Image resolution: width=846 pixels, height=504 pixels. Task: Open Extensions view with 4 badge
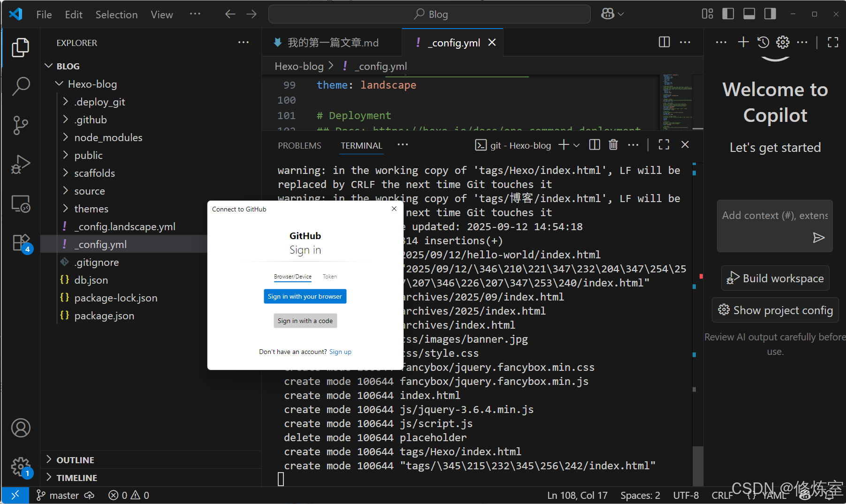click(x=21, y=243)
